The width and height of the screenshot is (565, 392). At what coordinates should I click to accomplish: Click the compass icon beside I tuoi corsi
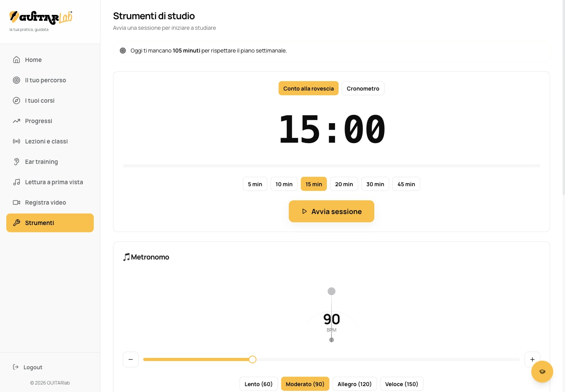click(x=16, y=100)
